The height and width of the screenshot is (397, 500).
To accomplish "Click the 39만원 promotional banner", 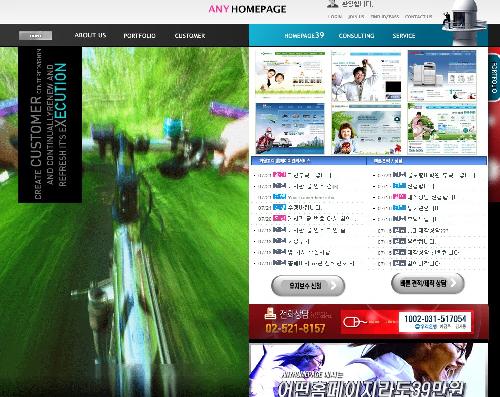I will [x=368, y=370].
